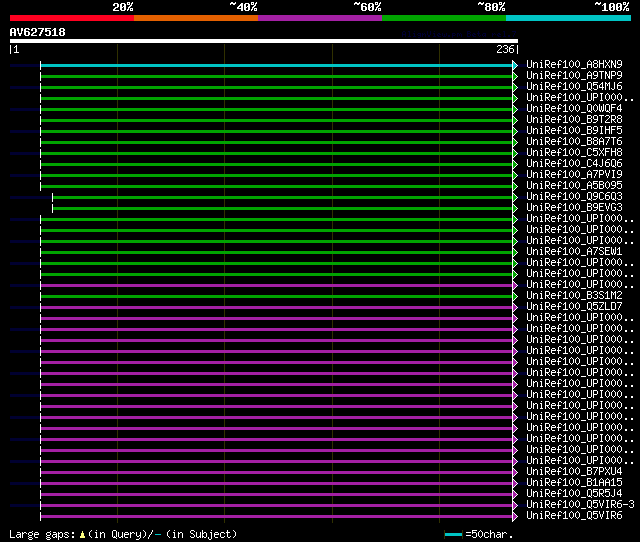
Task: Select the UniRef100_B9EVG3 label
Action: [574, 208]
